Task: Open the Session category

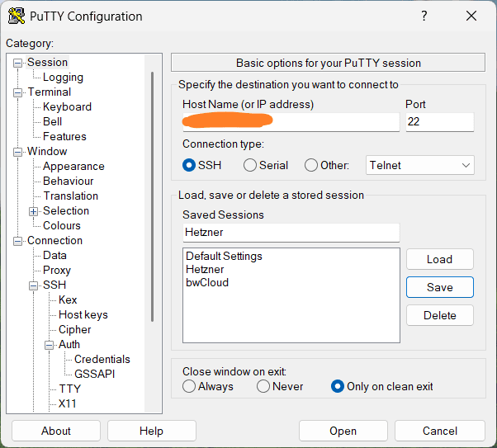Action: (x=47, y=63)
